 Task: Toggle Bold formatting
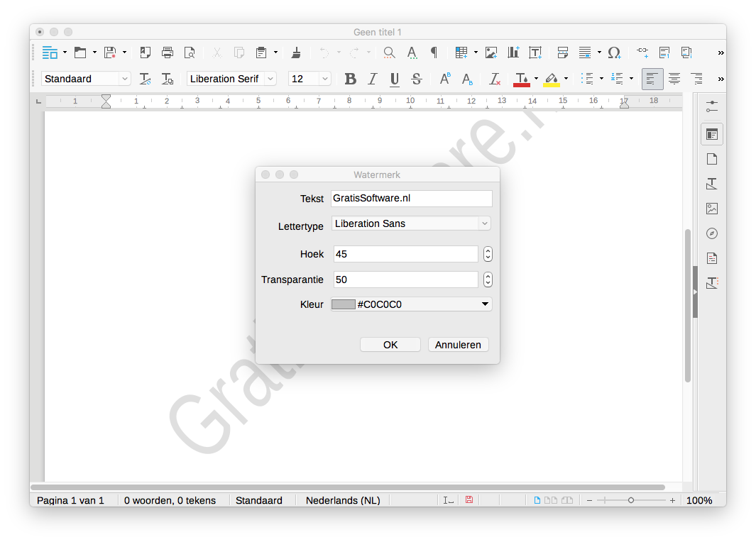coord(350,79)
